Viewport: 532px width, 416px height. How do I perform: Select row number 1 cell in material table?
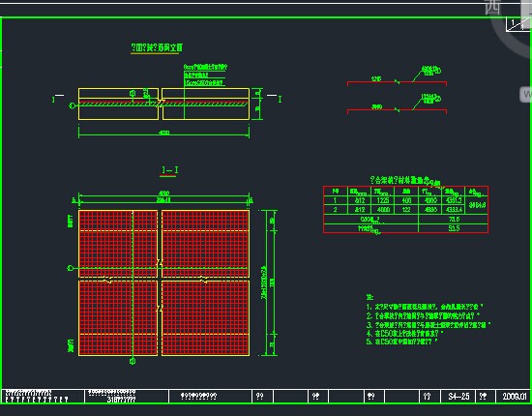tap(336, 200)
